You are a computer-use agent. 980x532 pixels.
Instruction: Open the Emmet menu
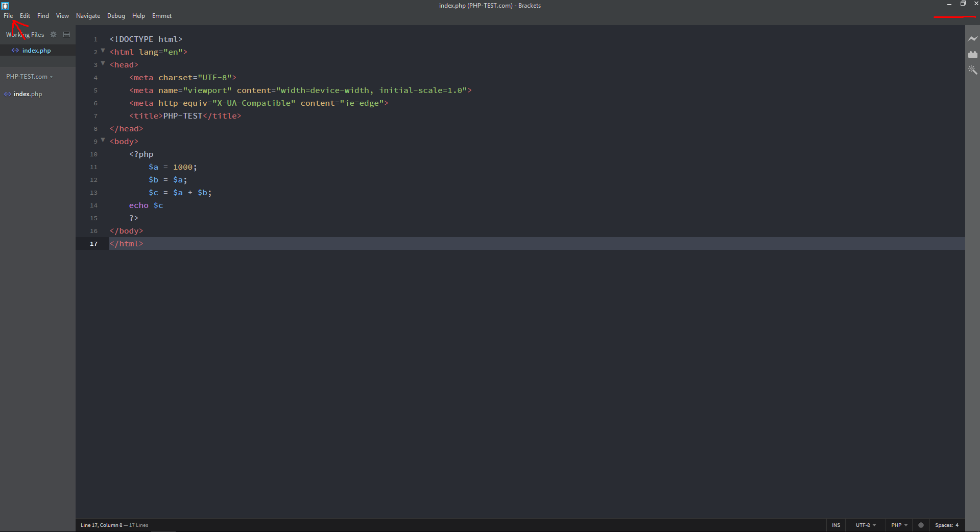coord(161,15)
